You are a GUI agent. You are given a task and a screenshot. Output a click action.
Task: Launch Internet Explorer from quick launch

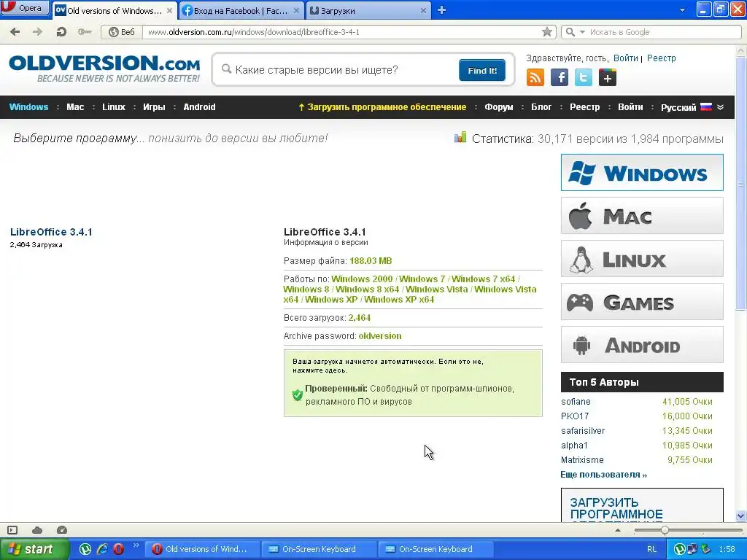coord(102,549)
